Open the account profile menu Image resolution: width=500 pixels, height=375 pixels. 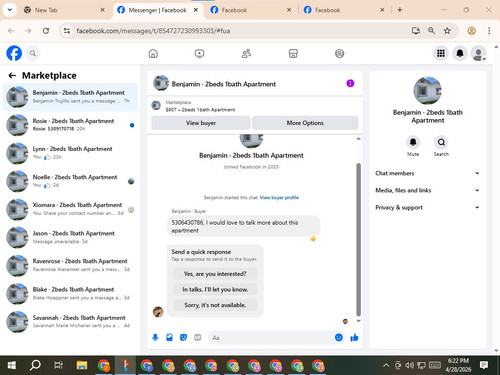(x=479, y=53)
